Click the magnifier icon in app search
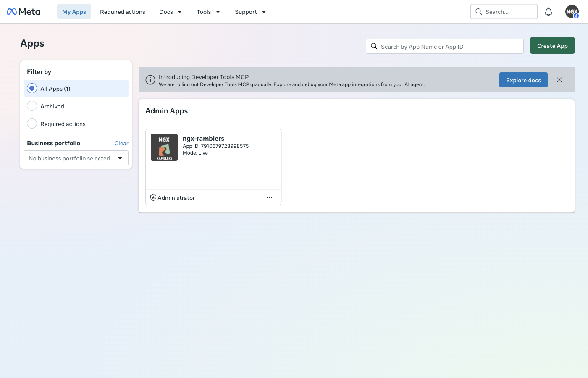 [x=374, y=46]
